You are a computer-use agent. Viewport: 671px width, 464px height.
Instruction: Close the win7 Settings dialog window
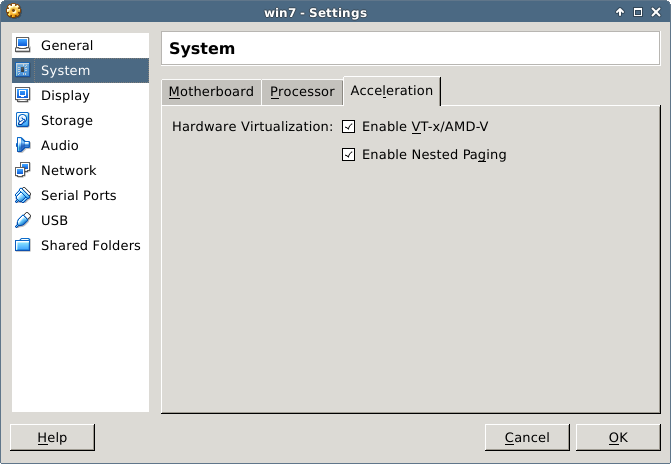[x=656, y=12]
